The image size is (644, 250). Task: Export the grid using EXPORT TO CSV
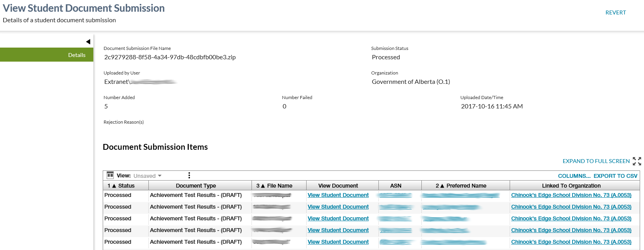tap(615, 176)
